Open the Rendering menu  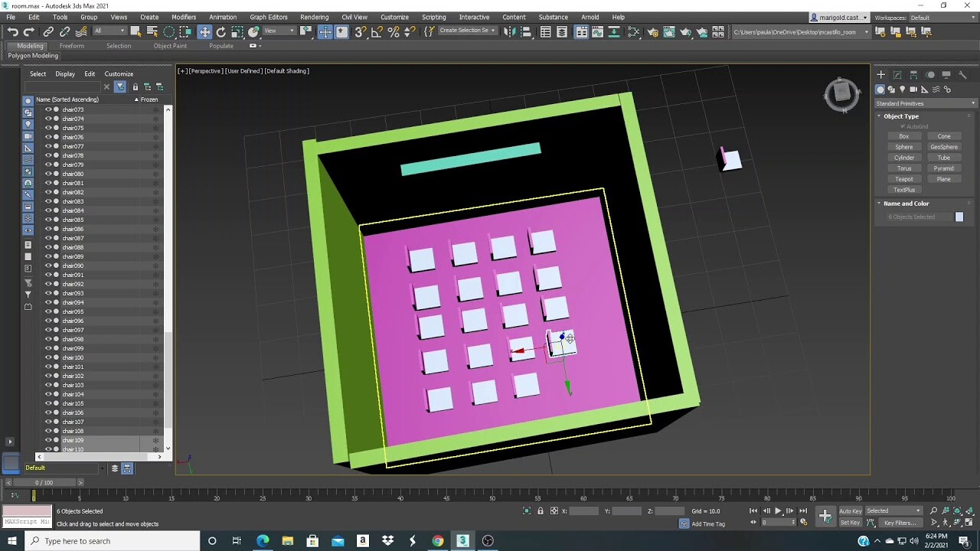click(x=314, y=17)
